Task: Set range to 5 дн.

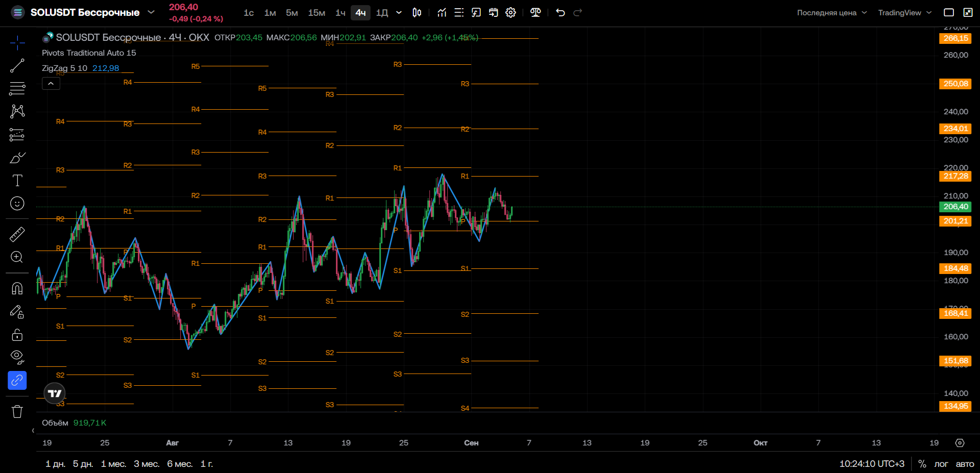Action: tap(83, 464)
